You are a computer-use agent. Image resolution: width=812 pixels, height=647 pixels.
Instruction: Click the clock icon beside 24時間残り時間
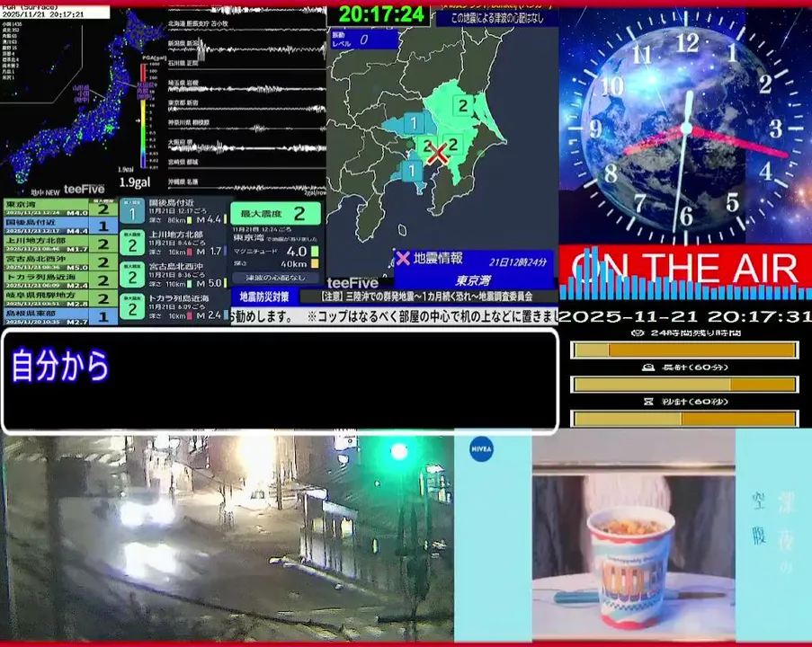[x=638, y=332]
